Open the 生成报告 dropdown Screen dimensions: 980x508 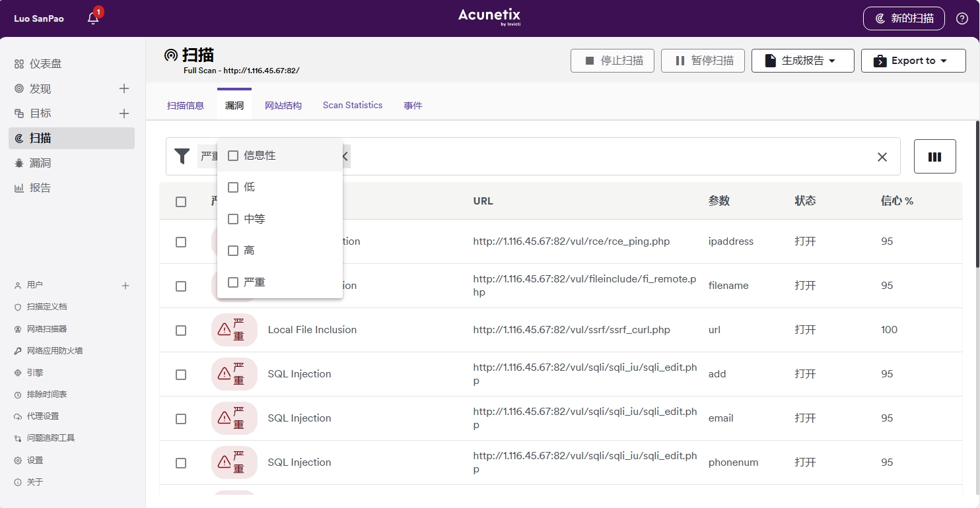(x=803, y=61)
